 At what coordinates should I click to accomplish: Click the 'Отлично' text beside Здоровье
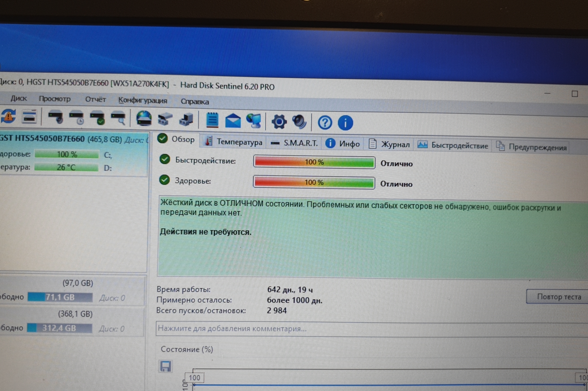pyautogui.click(x=396, y=184)
